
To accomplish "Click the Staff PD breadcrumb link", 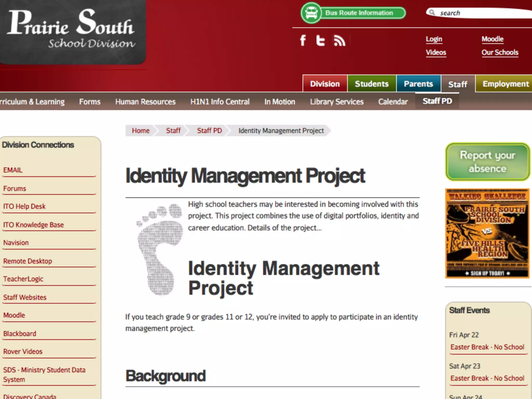I will 209,130.
